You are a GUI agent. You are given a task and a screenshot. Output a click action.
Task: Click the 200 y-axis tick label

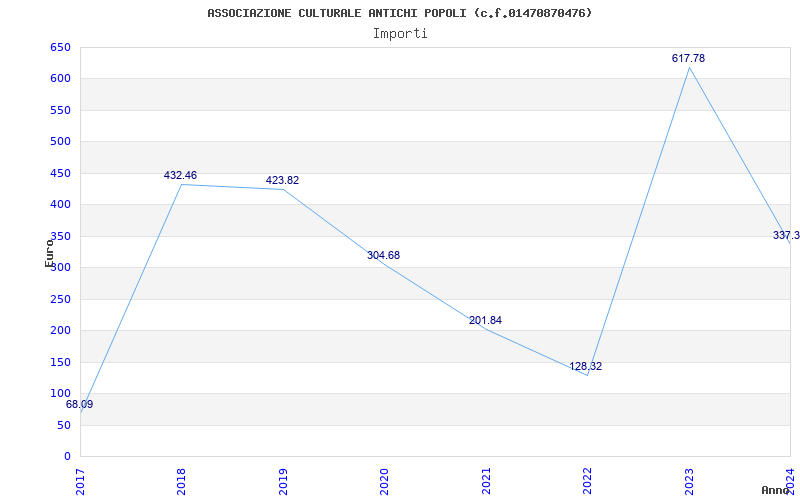60,331
